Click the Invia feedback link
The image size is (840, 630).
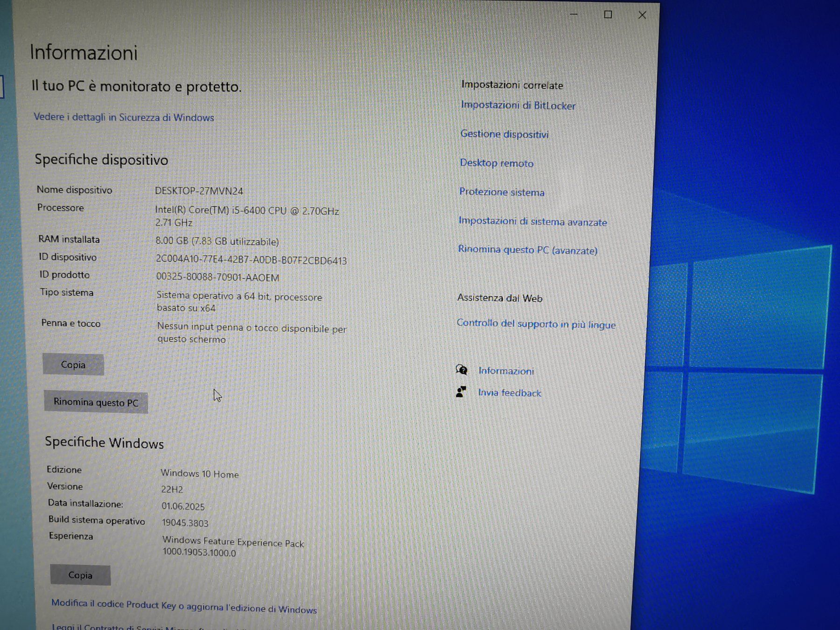[510, 393]
